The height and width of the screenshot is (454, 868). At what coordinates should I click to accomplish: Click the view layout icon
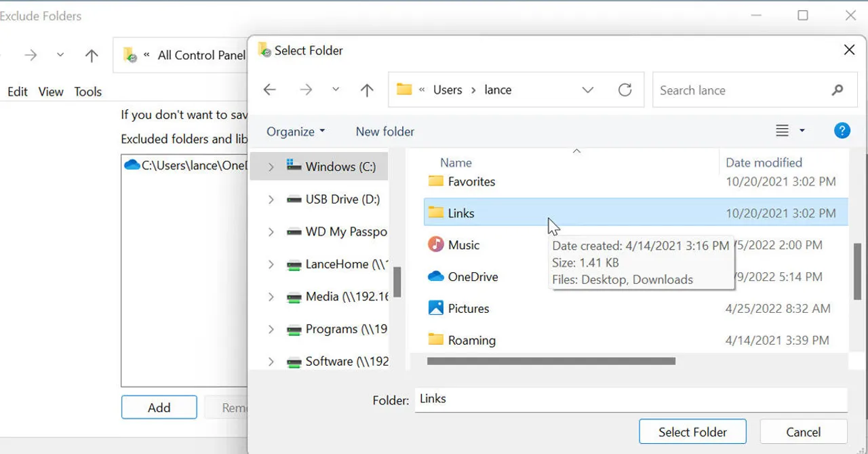[782, 131]
